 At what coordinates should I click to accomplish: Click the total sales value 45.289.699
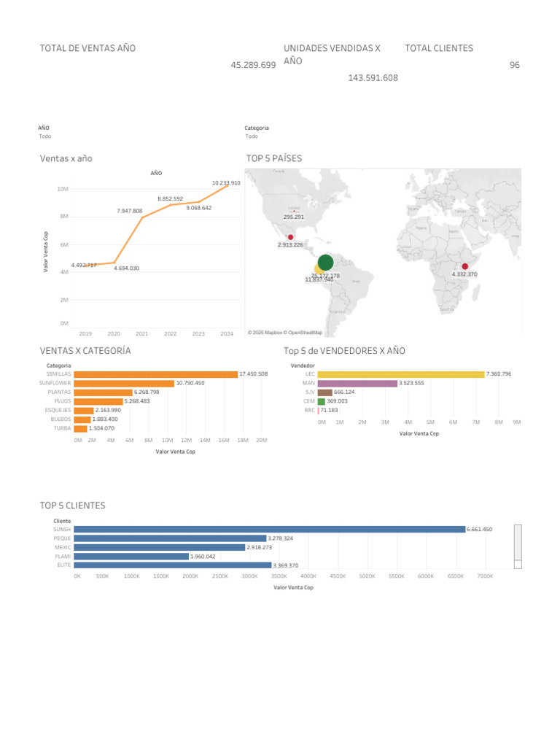click(x=253, y=65)
